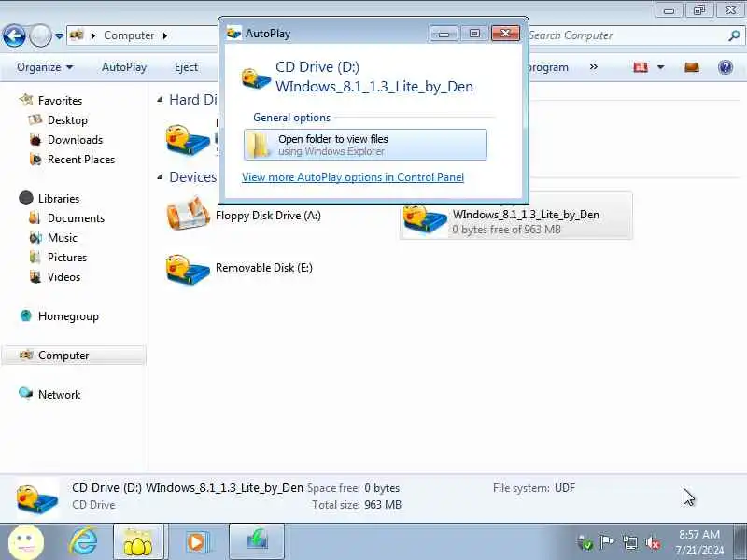Click the search magnifier icon

[734, 35]
